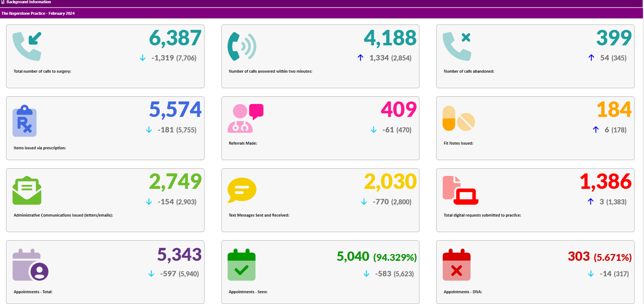Click the 2,030 text messages value
The height and width of the screenshot is (304, 644).
tap(390, 182)
